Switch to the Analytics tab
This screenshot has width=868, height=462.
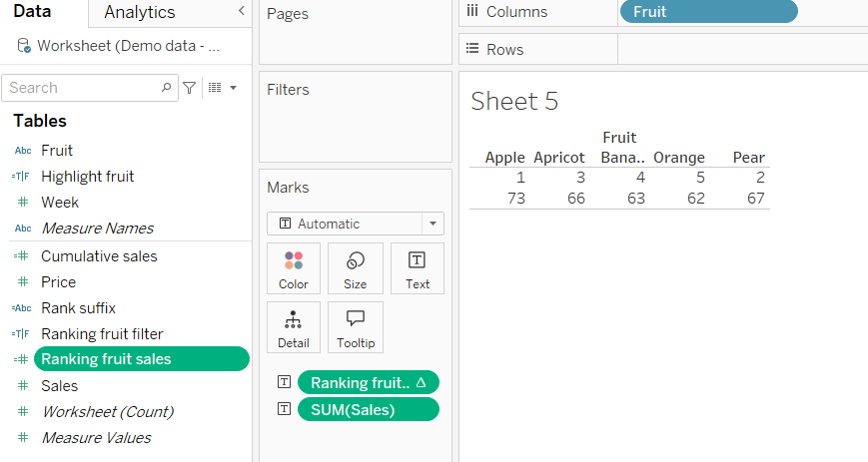(139, 12)
